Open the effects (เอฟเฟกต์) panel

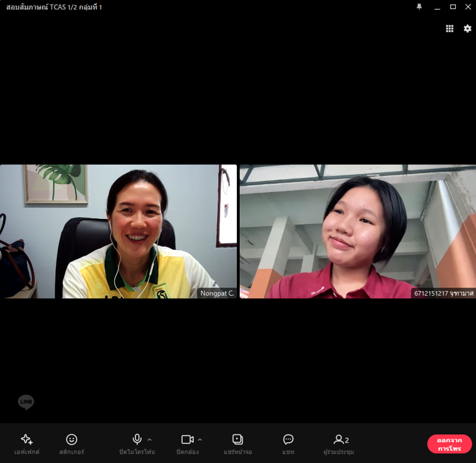(26, 443)
